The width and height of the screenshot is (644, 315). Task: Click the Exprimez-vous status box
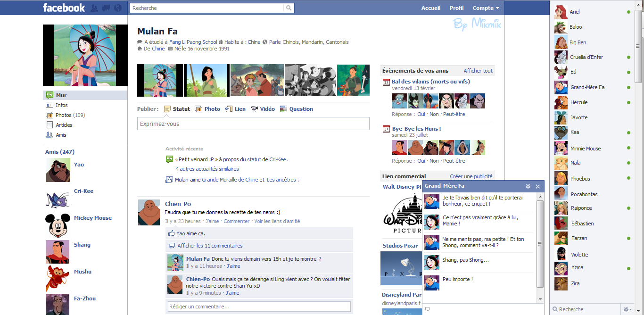[253, 124]
